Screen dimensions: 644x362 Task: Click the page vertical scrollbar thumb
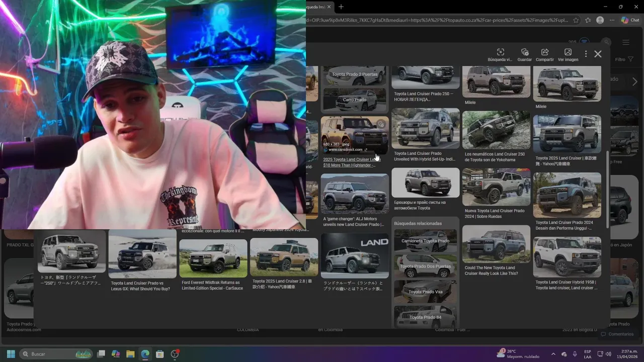(607, 189)
